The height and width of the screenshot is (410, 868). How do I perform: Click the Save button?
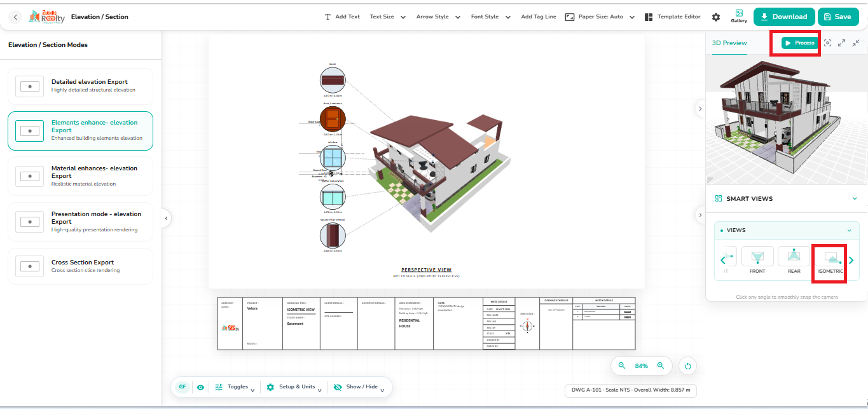(x=837, y=17)
